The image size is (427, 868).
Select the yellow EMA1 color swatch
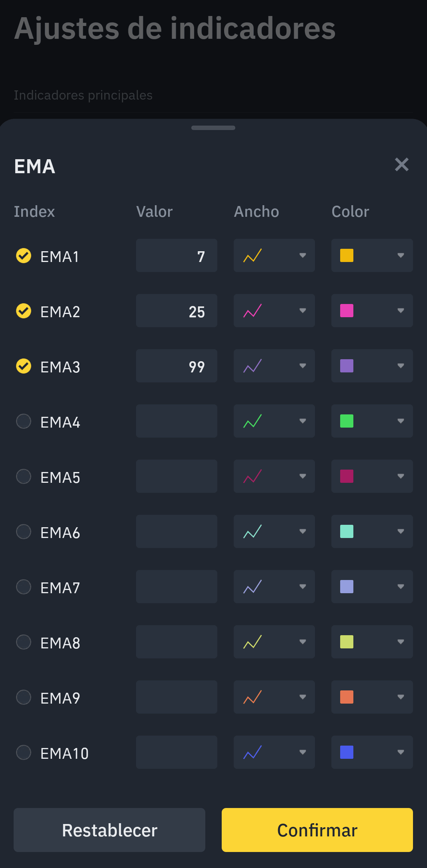[347, 256]
